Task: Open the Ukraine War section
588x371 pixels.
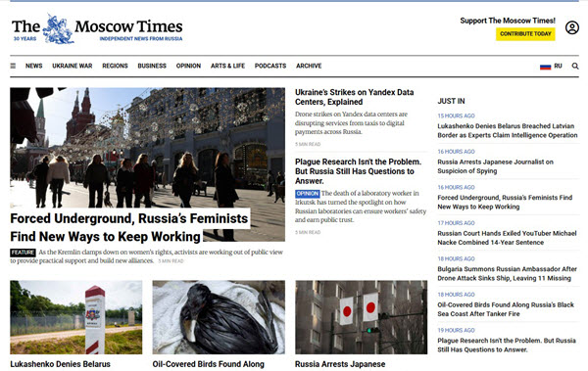Action: [x=73, y=66]
